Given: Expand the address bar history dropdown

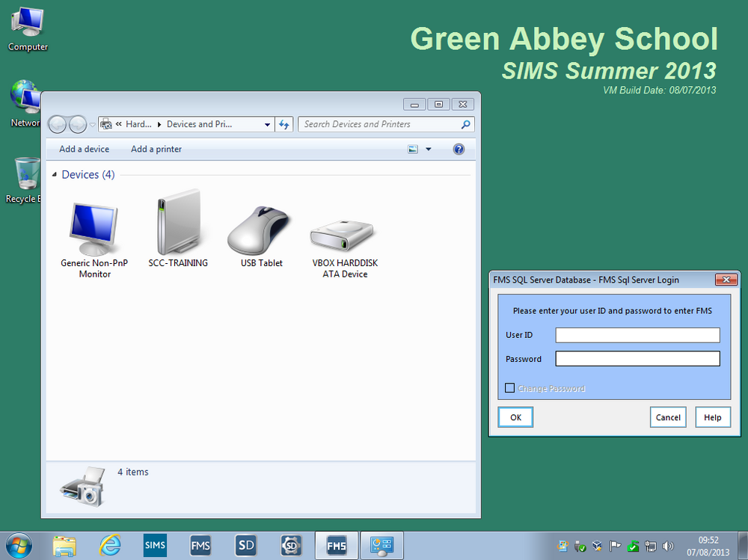Looking at the screenshot, I should click(267, 125).
